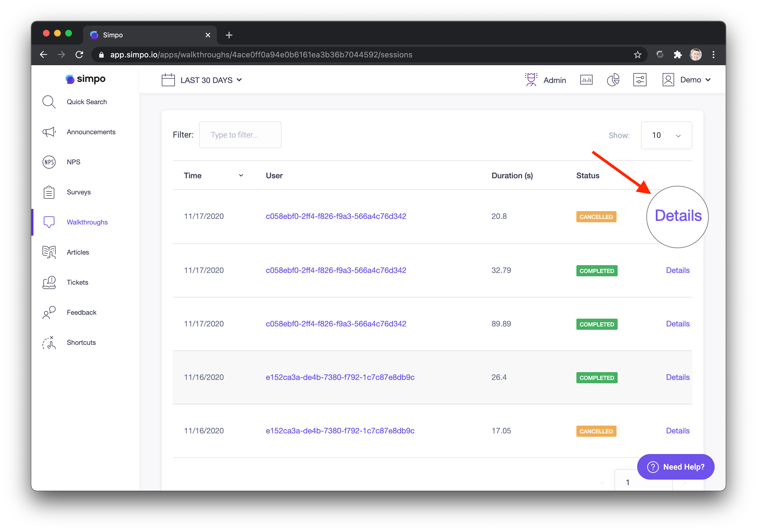This screenshot has height=532, width=757.
Task: Open Details for the 17.05 duration session
Action: coord(678,431)
